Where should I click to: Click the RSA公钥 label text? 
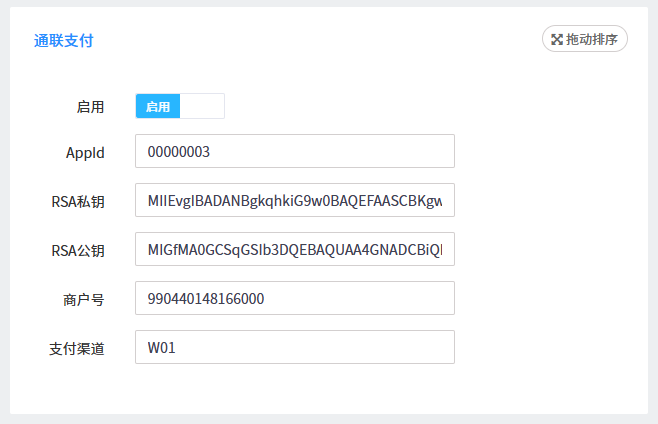pos(78,250)
